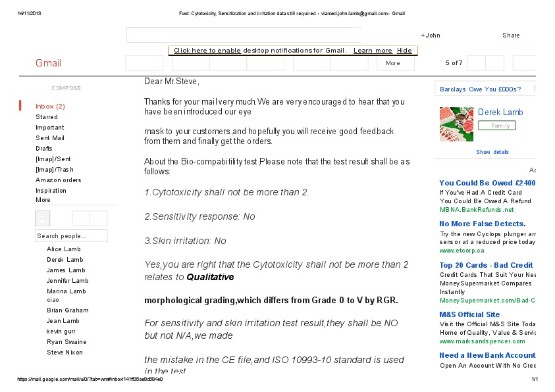This screenshot has height=392, width=555.
Task: Open the Inbox (2) folder
Action: click(50, 107)
